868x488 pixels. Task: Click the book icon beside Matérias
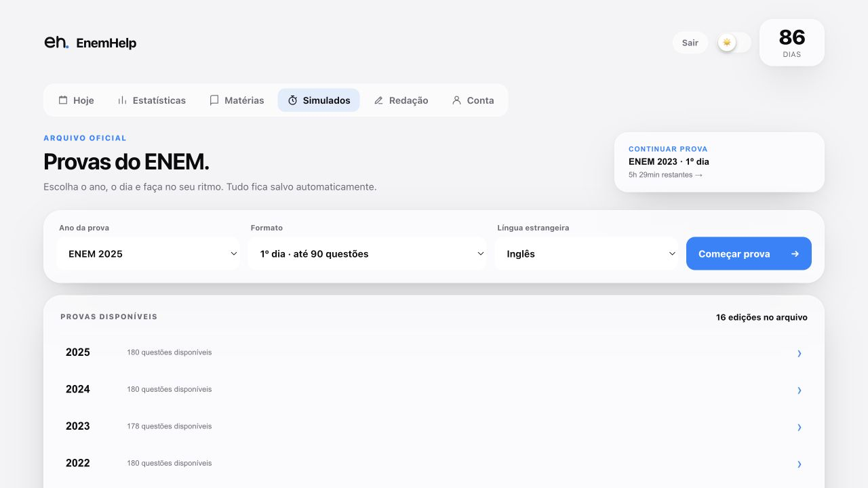(214, 100)
